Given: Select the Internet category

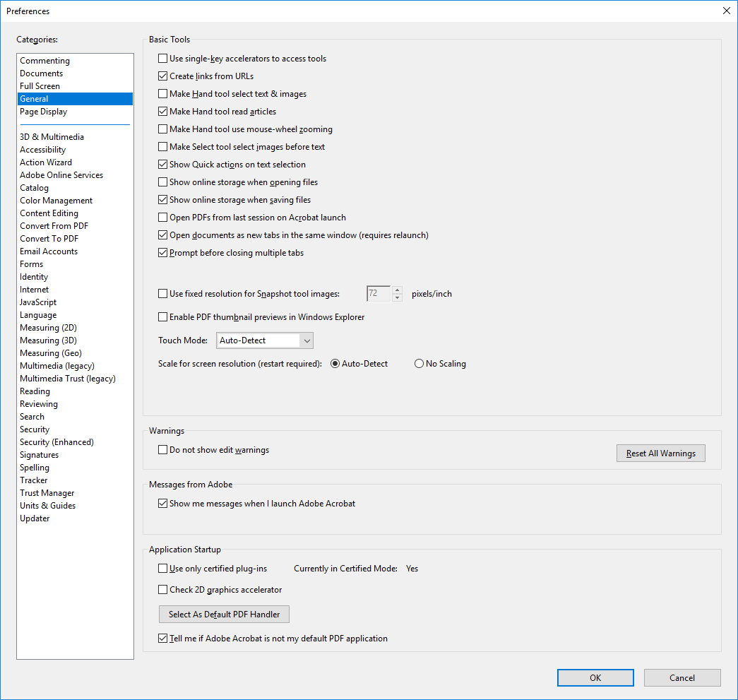Looking at the screenshot, I should pos(76,290).
